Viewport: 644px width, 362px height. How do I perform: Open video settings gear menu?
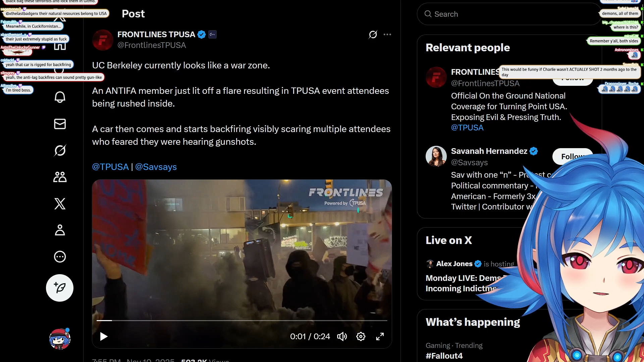(361, 336)
